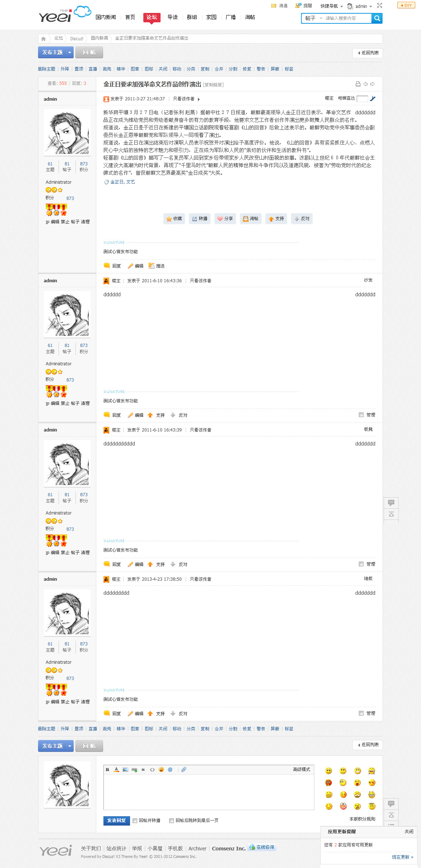The width and height of the screenshot is (421, 868).
Task: Open the 群组 navigation item
Action: 192,17
